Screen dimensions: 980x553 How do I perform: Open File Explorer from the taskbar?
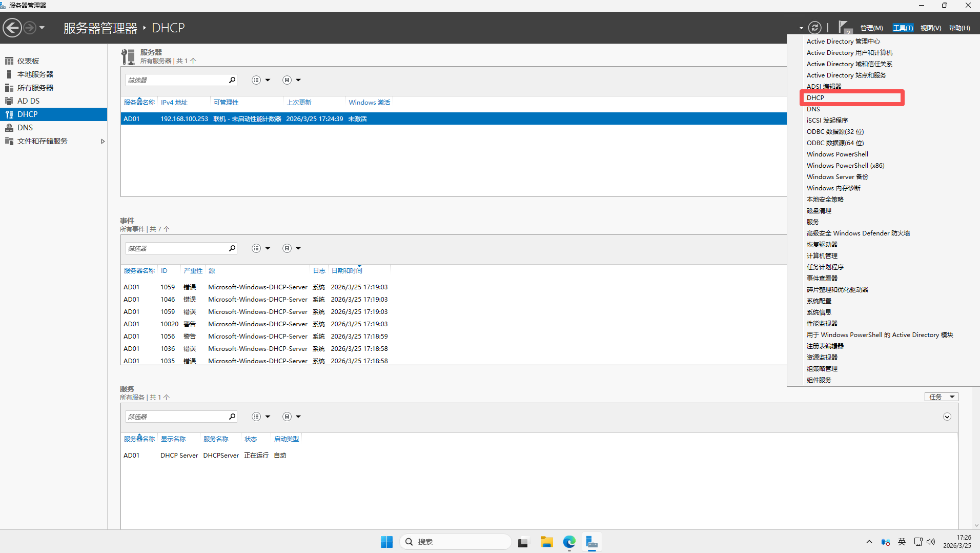click(x=546, y=542)
